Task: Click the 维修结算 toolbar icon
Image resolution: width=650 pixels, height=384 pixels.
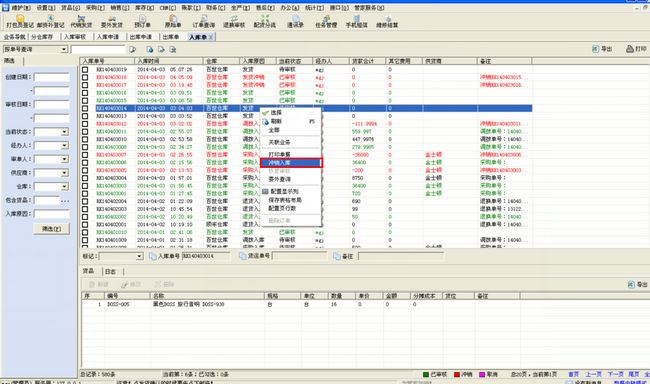Action: tap(387, 21)
